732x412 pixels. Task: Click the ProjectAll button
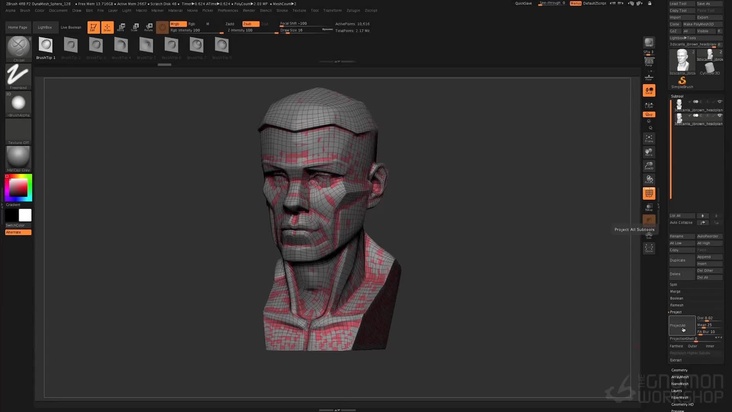tap(682, 326)
